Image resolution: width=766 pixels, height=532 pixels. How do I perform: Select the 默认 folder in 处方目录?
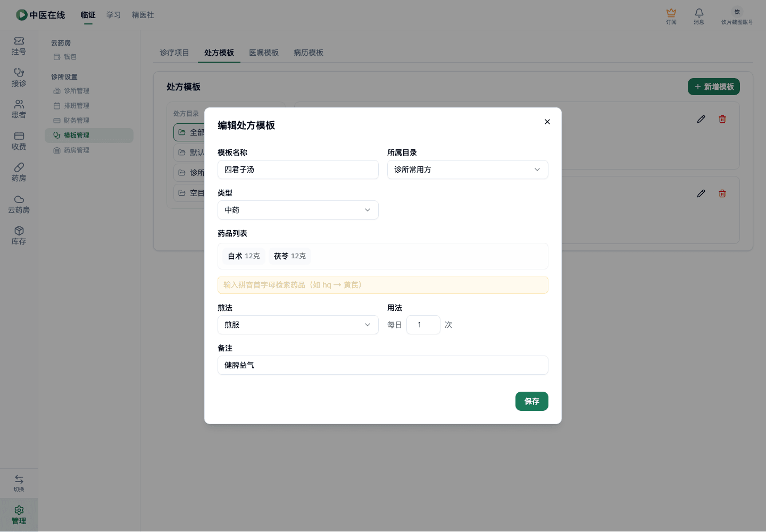[189, 153]
